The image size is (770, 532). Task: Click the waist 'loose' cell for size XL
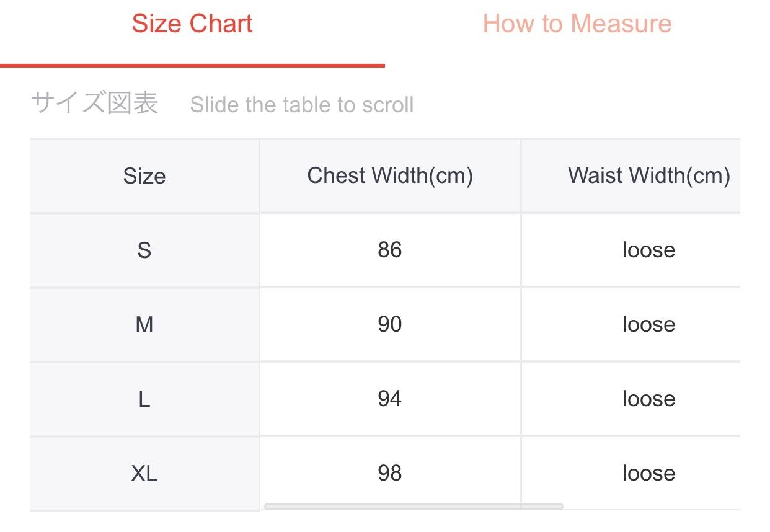pos(648,474)
